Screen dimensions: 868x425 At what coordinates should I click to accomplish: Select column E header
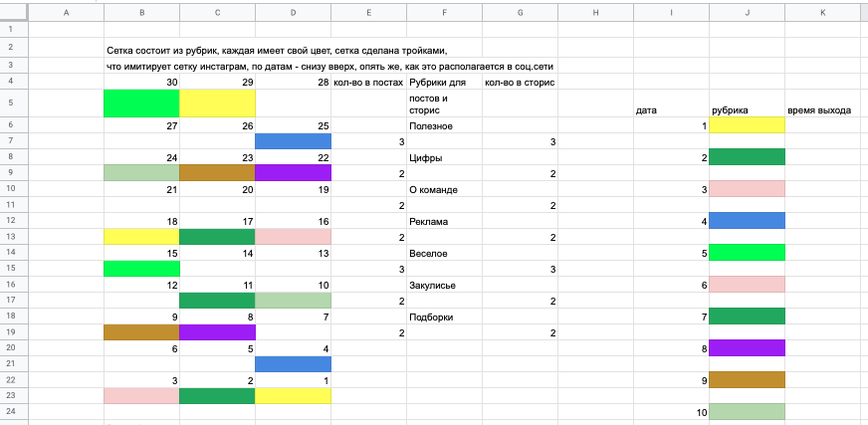368,13
